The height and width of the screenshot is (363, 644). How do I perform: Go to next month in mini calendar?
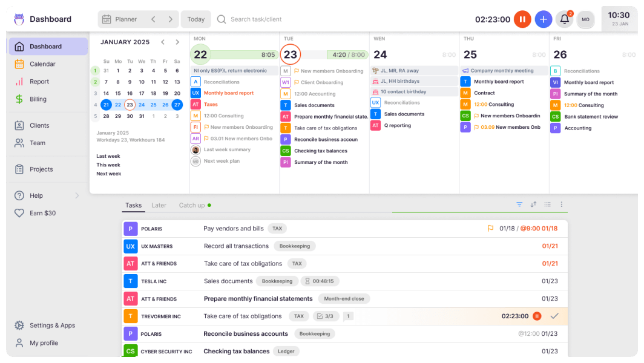pyautogui.click(x=177, y=42)
